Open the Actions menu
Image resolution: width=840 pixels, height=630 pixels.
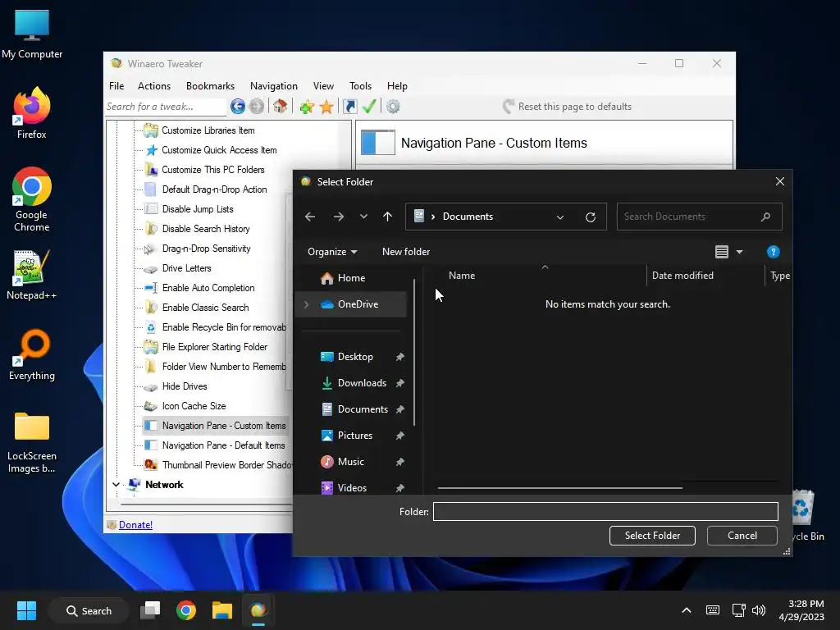tap(153, 86)
